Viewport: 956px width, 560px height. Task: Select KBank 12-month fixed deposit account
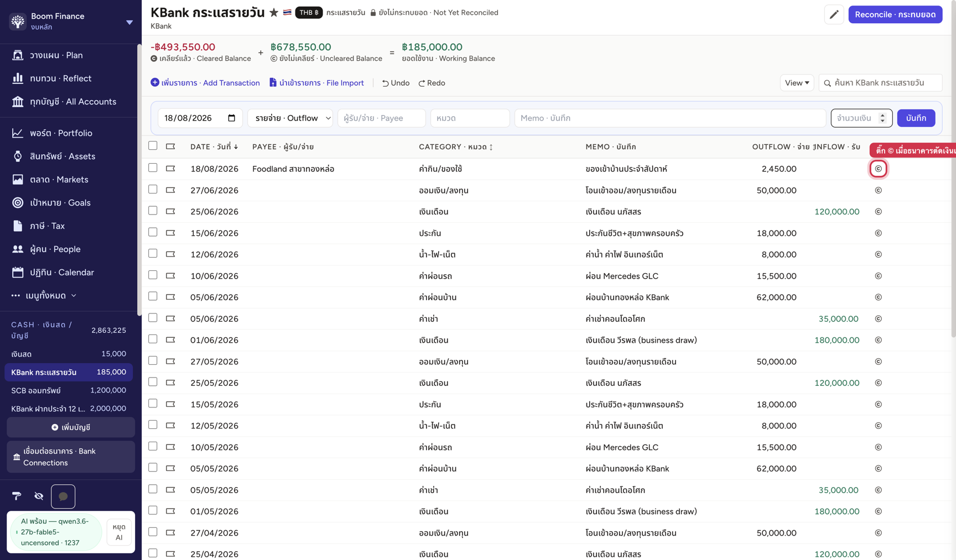click(69, 409)
